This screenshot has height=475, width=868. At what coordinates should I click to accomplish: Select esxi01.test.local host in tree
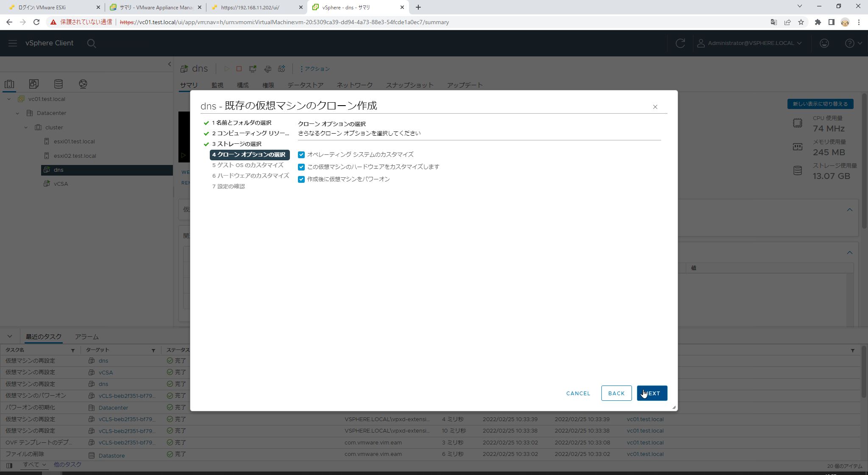click(x=74, y=142)
